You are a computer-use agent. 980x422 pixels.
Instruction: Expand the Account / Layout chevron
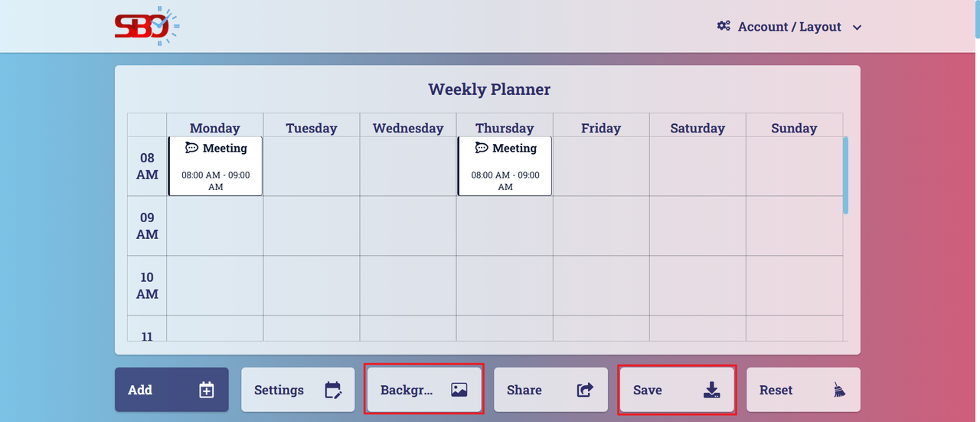(x=857, y=28)
